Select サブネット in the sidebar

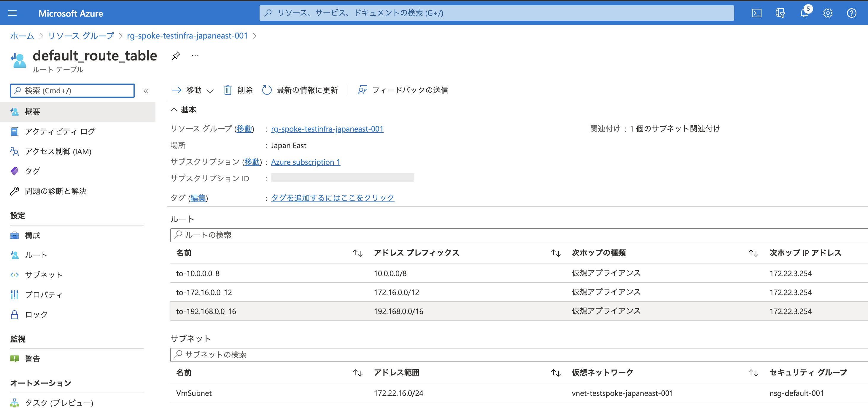(x=43, y=274)
